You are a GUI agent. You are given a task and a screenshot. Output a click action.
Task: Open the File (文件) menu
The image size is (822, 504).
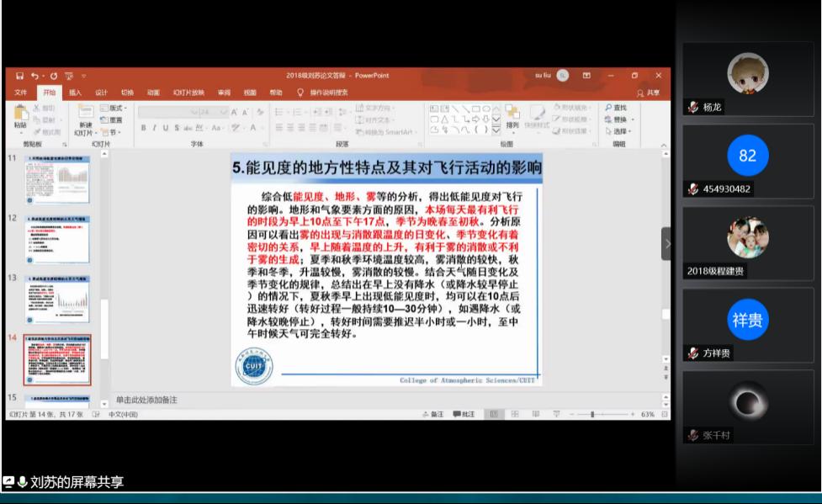click(x=21, y=93)
